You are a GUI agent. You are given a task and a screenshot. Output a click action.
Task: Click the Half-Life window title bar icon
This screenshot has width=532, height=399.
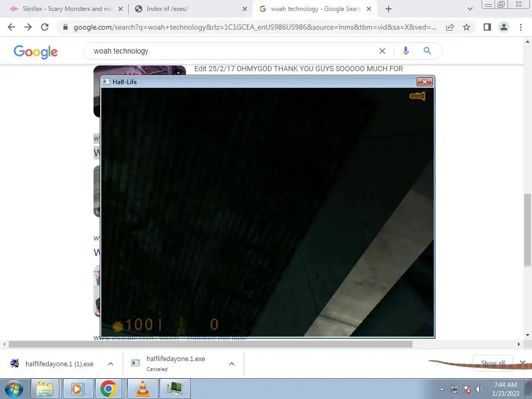(106, 82)
